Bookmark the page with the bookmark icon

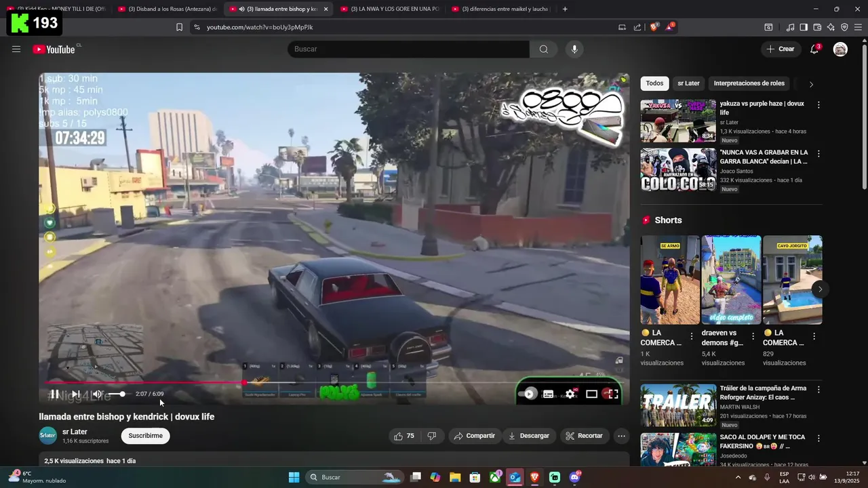(x=179, y=27)
